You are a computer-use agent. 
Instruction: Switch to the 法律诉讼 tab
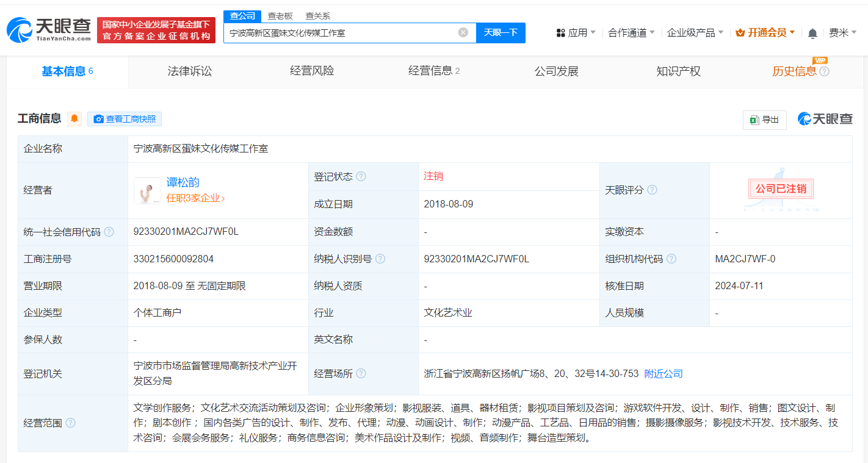coord(190,71)
